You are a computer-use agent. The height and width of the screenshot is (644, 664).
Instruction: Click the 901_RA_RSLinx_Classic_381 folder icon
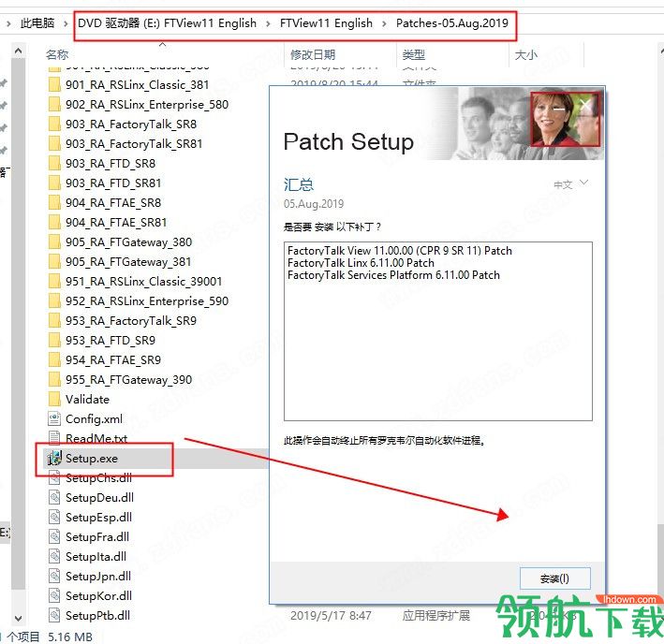pyautogui.click(x=54, y=84)
